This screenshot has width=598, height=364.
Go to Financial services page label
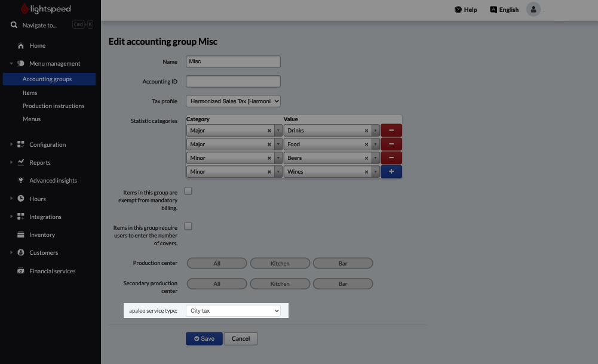pyautogui.click(x=52, y=271)
